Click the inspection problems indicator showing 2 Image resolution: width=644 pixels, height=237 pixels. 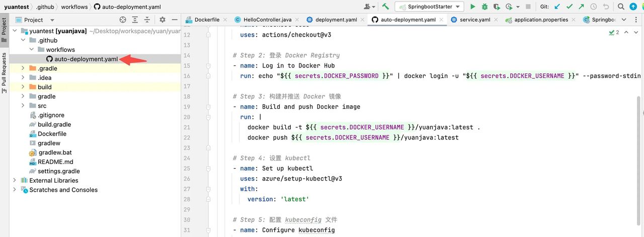click(614, 32)
